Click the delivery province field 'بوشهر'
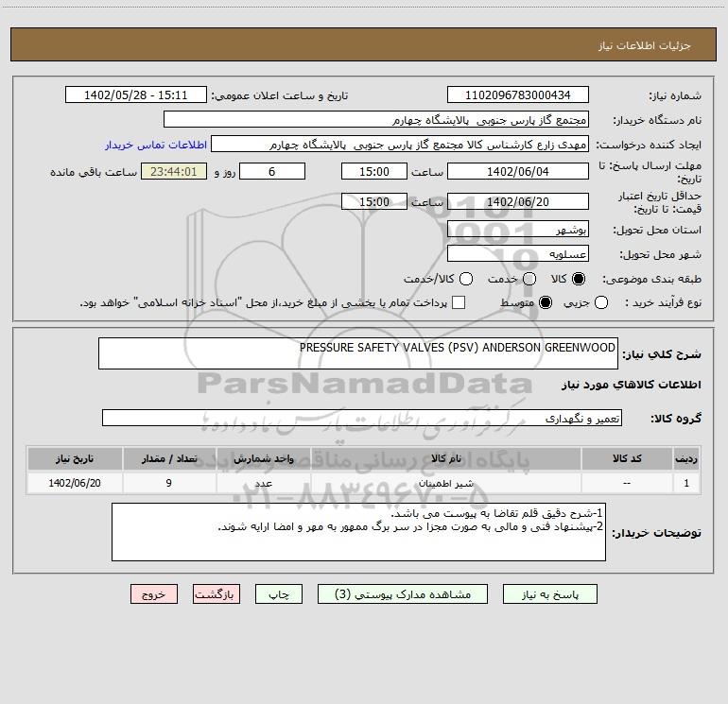This screenshot has width=728, height=704. click(x=517, y=230)
